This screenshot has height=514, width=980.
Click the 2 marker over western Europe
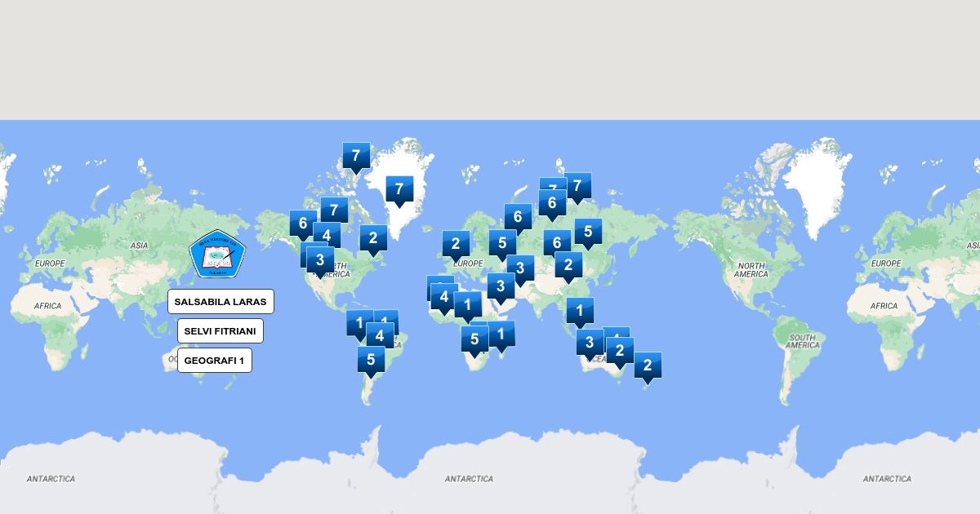pos(456,244)
